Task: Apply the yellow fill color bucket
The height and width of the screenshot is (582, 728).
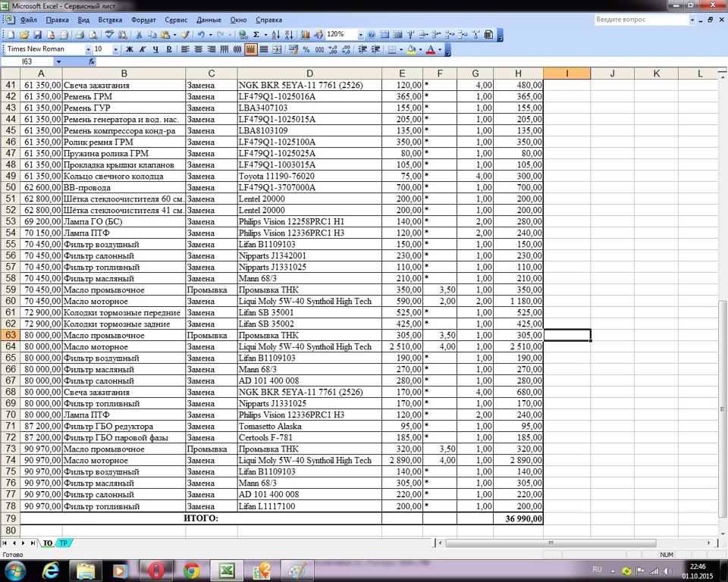Action: pos(411,49)
